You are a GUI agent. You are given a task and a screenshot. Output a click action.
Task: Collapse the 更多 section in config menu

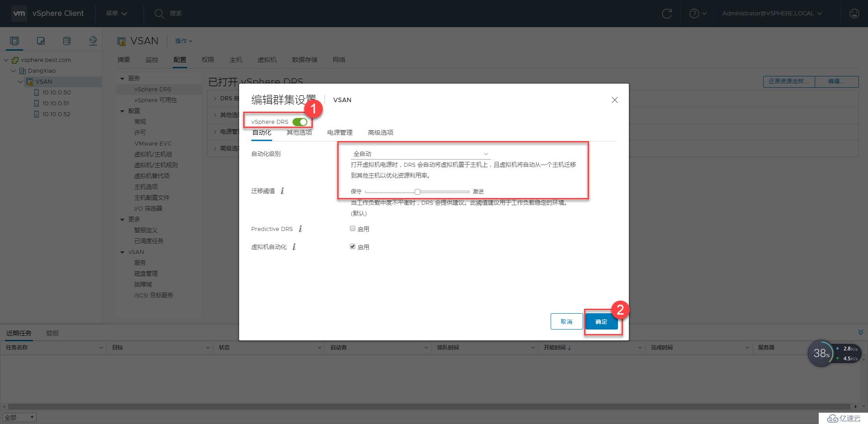tap(122, 219)
